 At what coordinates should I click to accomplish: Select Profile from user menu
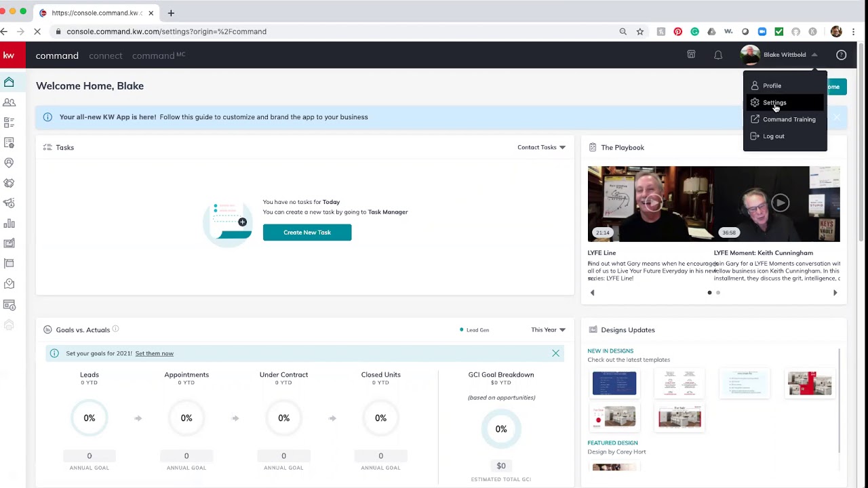[785, 86]
